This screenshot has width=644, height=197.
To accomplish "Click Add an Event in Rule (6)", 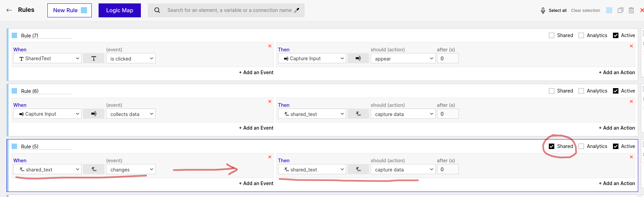I will click(x=256, y=128).
